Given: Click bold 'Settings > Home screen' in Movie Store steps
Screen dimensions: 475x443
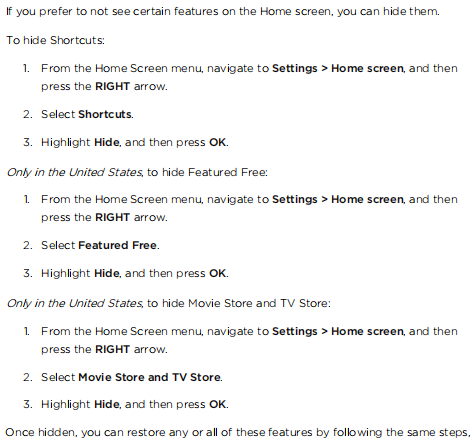Looking at the screenshot, I should click(338, 331).
